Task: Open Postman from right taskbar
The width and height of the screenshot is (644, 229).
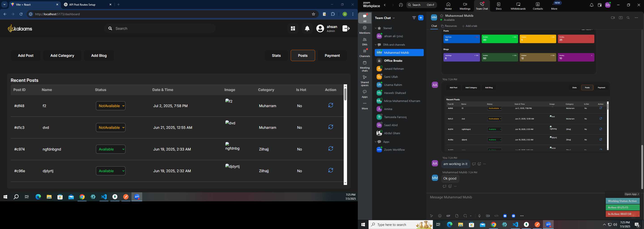Action: pos(537,225)
